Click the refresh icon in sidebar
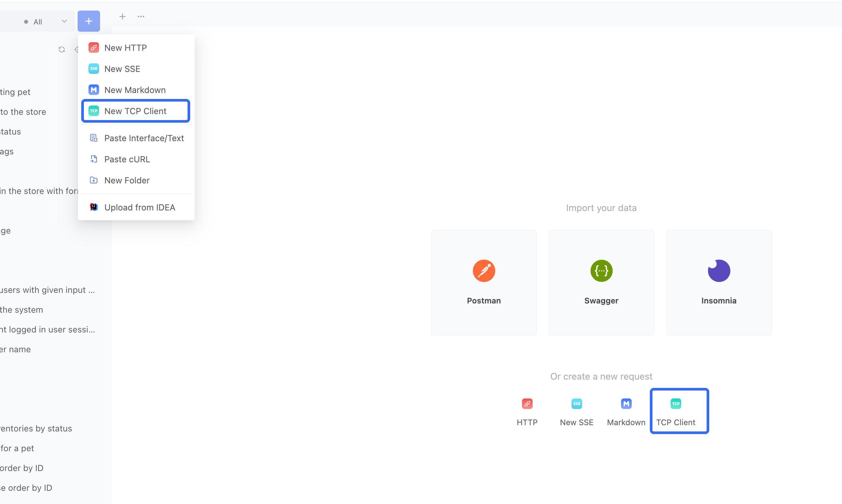 click(61, 49)
